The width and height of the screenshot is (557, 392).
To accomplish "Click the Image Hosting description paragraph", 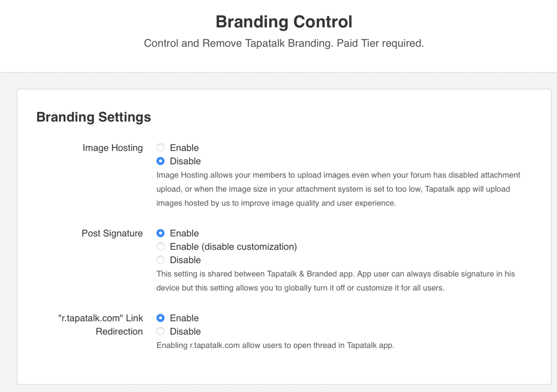I will point(338,189).
